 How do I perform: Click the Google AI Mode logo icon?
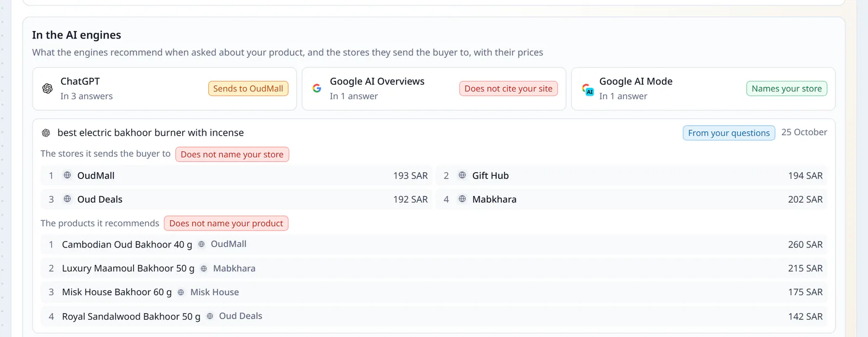(x=587, y=89)
